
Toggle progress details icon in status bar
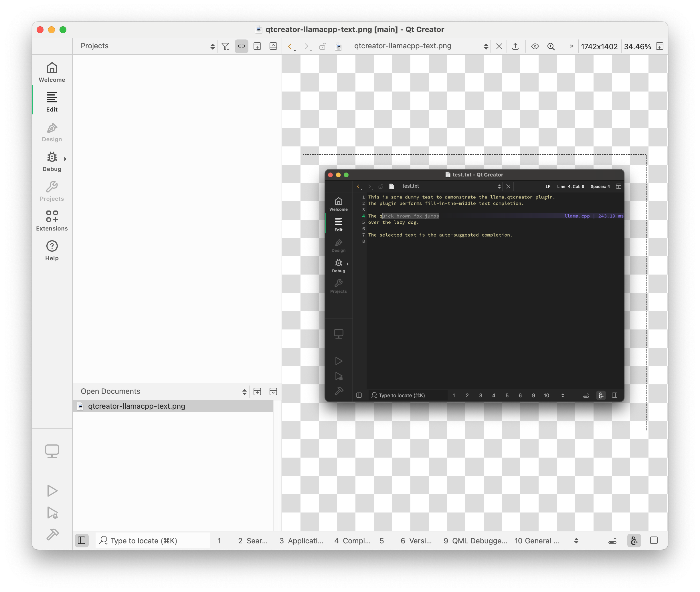[x=612, y=541]
